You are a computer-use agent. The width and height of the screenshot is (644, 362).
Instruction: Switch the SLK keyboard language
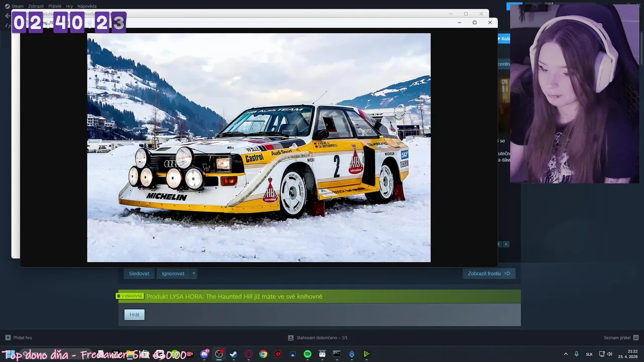pos(589,354)
